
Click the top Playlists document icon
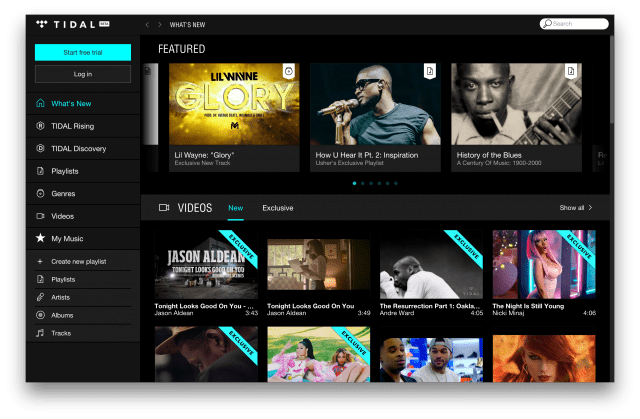40,171
